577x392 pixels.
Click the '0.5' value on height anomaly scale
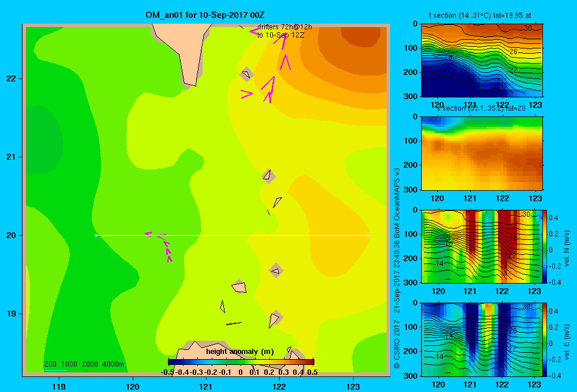point(312,372)
